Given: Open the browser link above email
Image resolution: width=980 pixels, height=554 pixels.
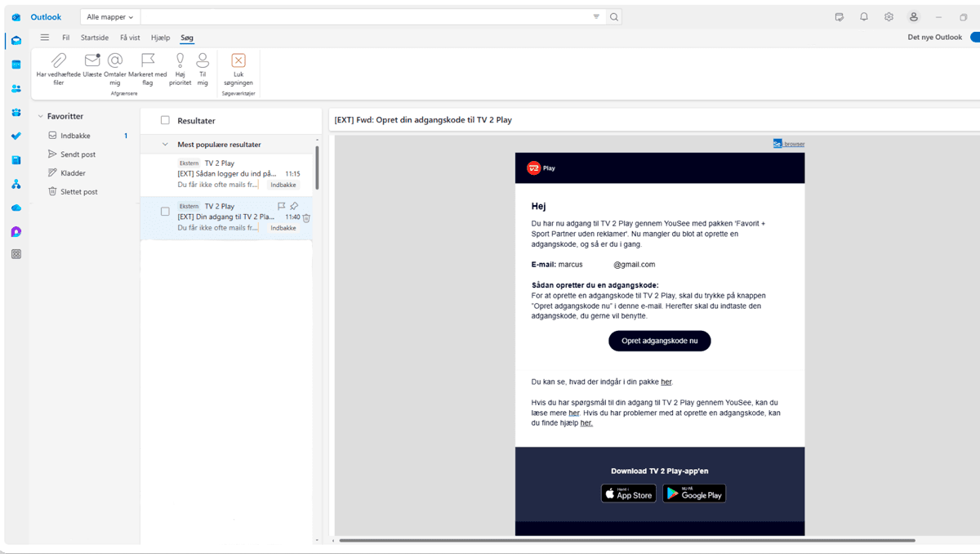Looking at the screenshot, I should (789, 144).
